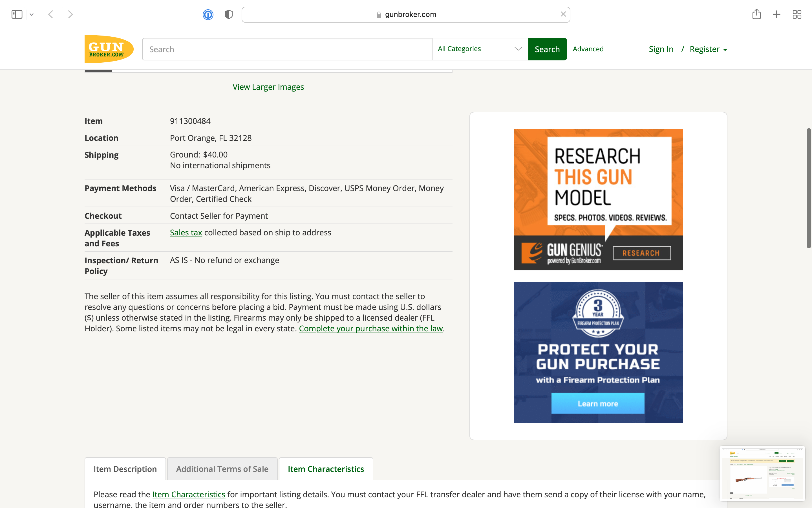Image resolution: width=812 pixels, height=508 pixels.
Task: Go back with the browser back arrow
Action: click(51, 14)
